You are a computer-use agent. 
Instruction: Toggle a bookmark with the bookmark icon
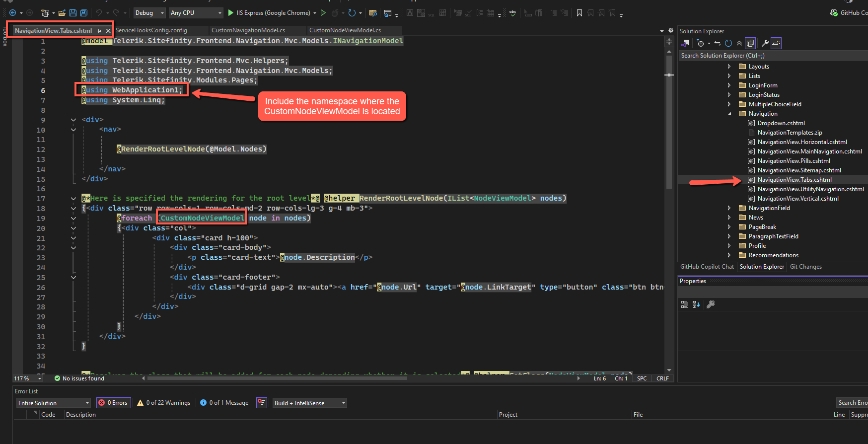pyautogui.click(x=579, y=13)
